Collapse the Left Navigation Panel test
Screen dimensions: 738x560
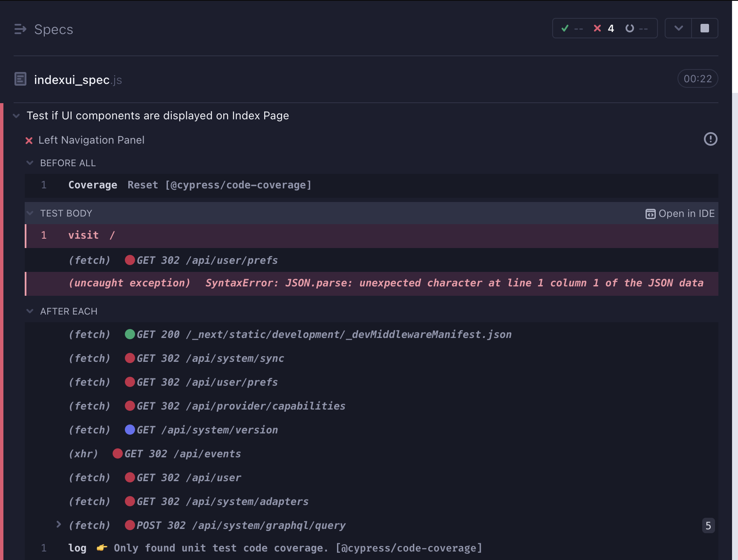click(x=91, y=140)
